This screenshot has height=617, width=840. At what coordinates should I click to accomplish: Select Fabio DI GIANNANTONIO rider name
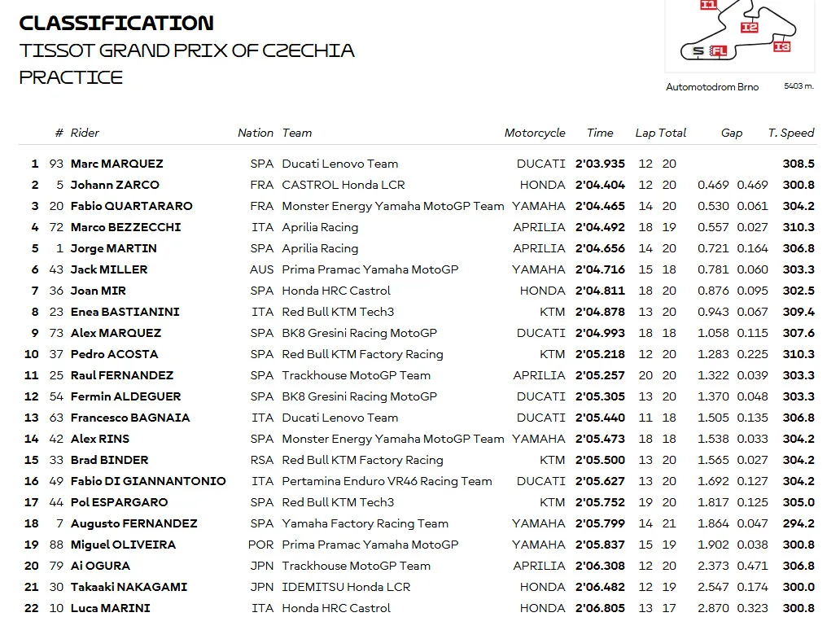point(148,482)
